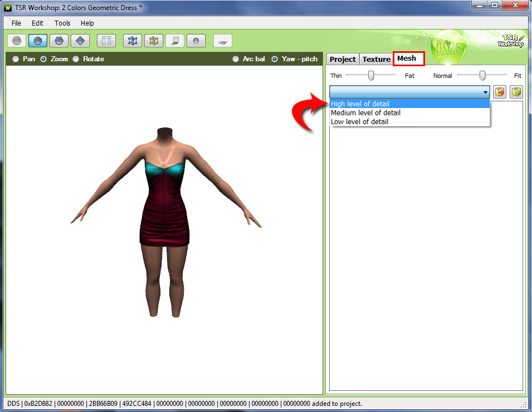This screenshot has width=532, height=412.
Task: Click the yellow cube lattice toolbar icon
Action: pyautogui.click(x=154, y=41)
